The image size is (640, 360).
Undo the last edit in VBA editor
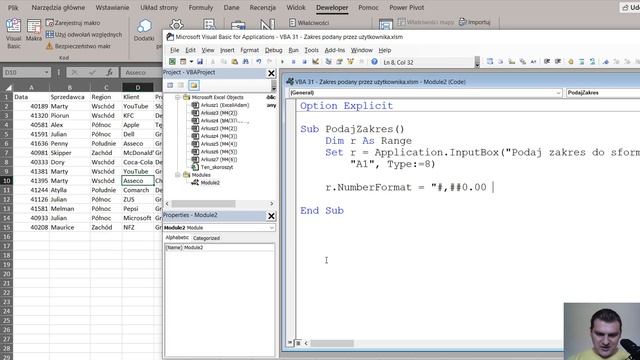pyautogui.click(x=258, y=62)
